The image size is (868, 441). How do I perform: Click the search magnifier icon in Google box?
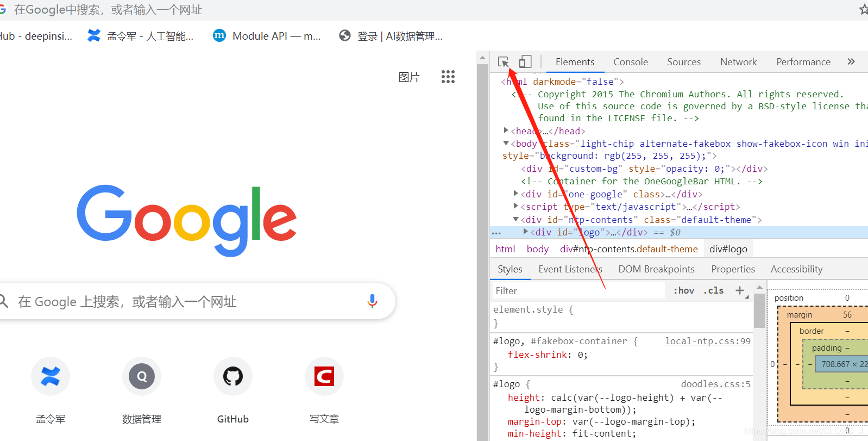pos(4,301)
